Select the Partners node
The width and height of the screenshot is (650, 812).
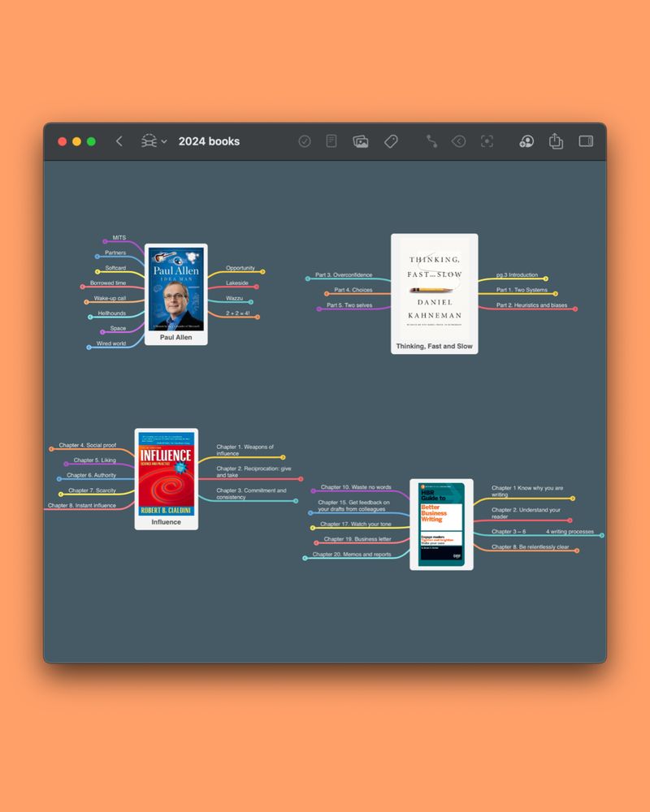[115, 253]
